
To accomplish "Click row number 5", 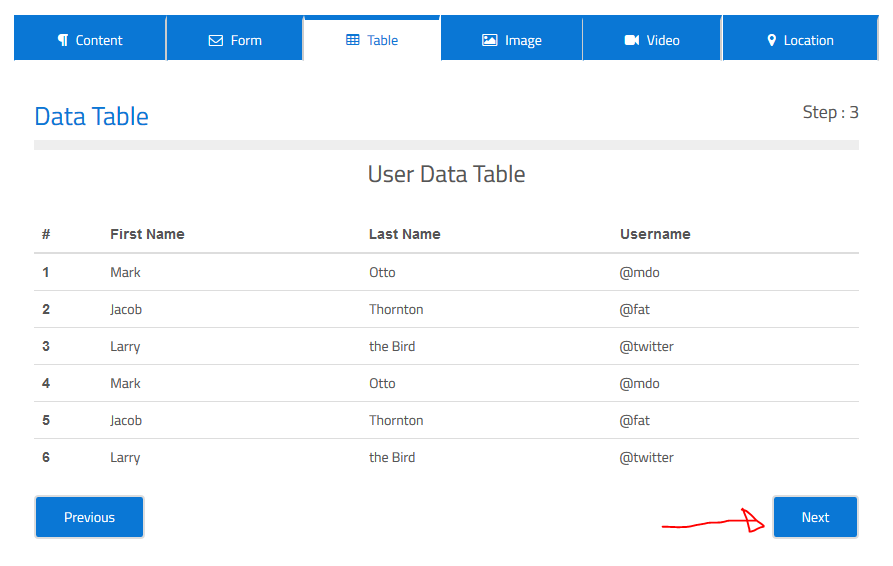I will click(x=46, y=420).
